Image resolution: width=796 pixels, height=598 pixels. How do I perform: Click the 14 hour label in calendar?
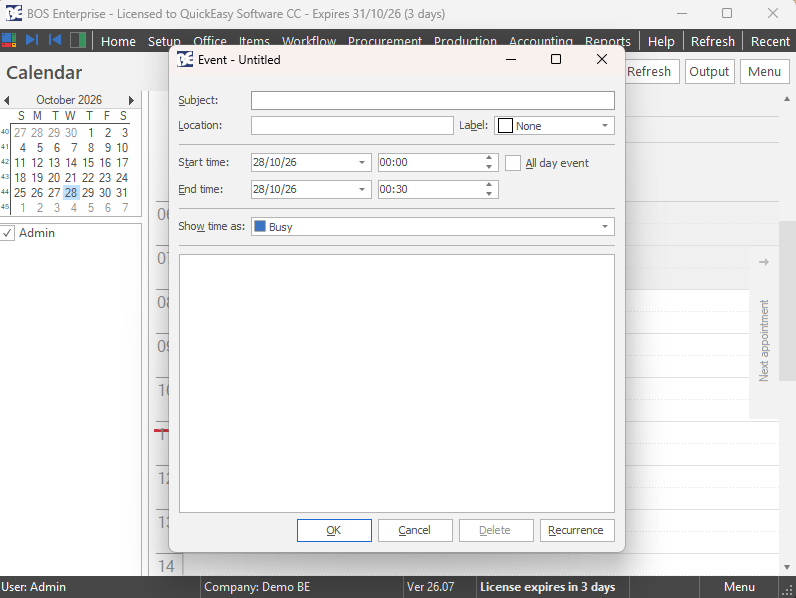coord(166,566)
